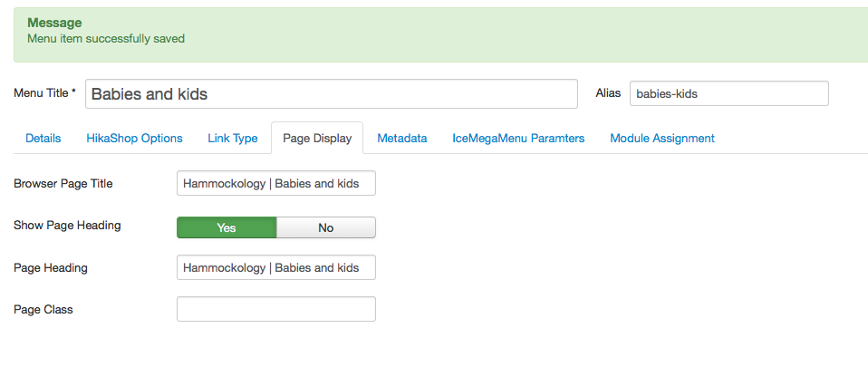Click the "Browser Page Title" label text
868x386 pixels.
tap(63, 184)
